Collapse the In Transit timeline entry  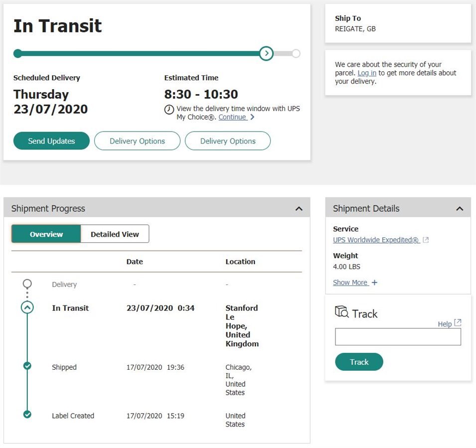click(27, 307)
